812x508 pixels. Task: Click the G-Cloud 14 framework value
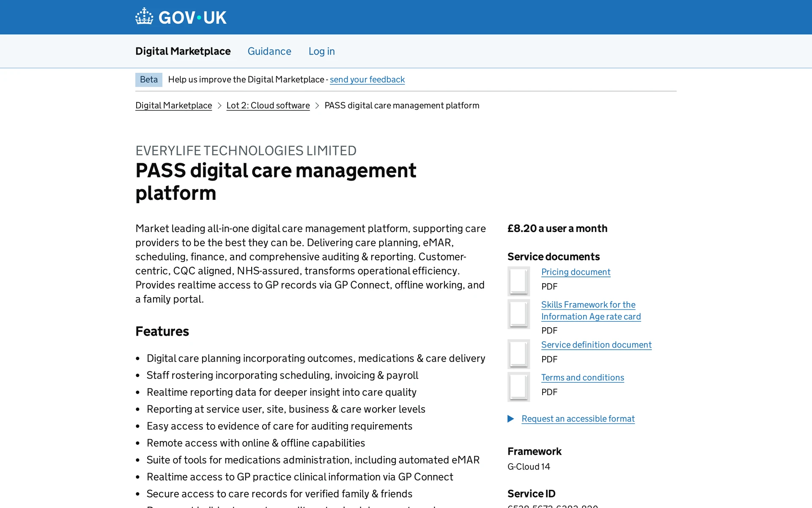point(529,467)
